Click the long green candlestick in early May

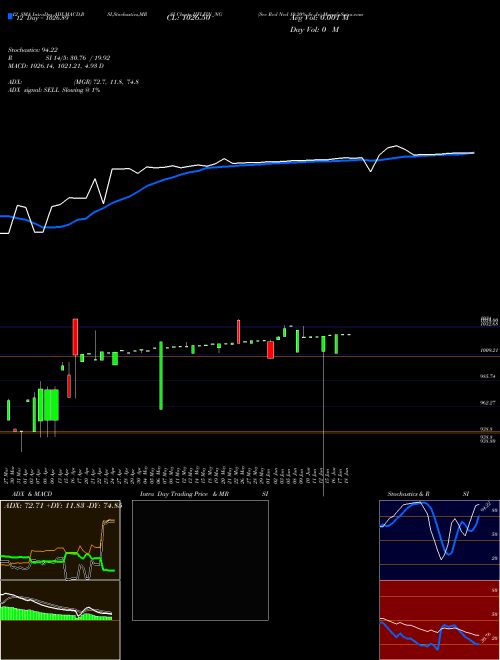(x=161, y=375)
